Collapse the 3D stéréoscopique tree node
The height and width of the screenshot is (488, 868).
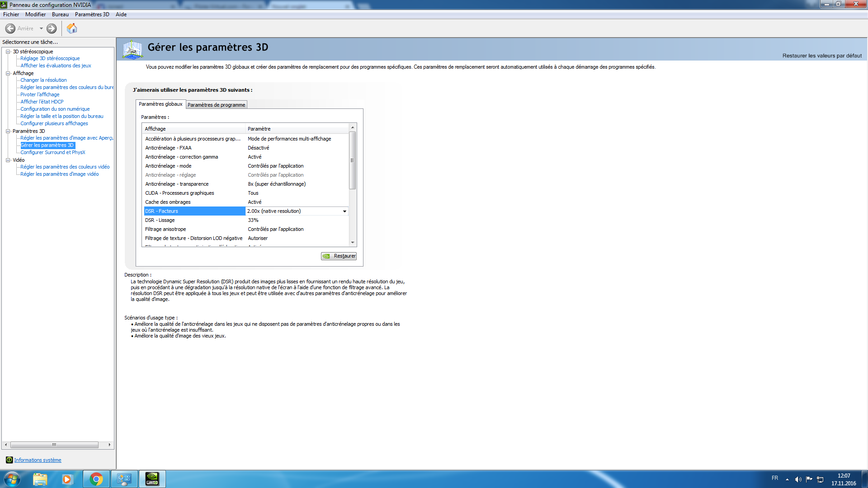8,52
